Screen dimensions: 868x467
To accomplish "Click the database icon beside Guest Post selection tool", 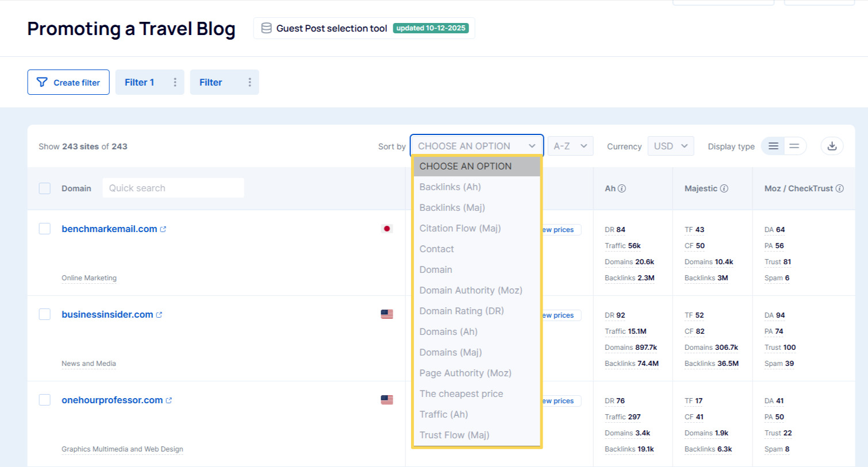I will click(x=266, y=27).
